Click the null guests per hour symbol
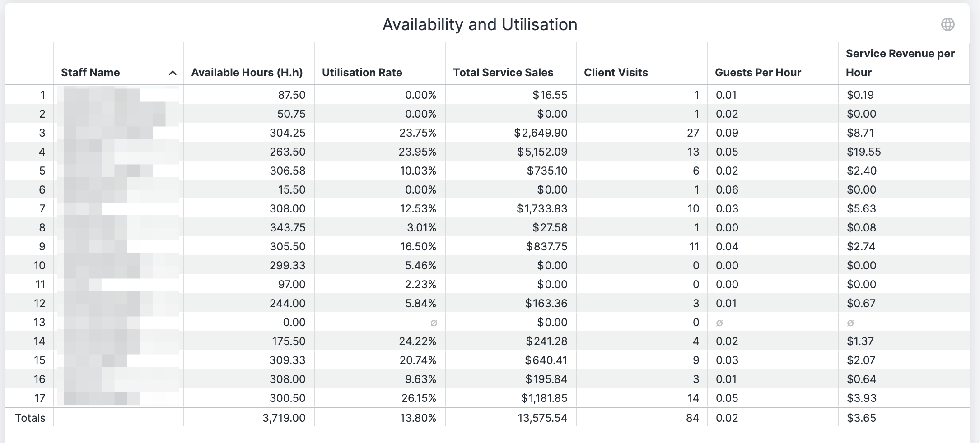The image size is (980, 443). [x=719, y=323]
